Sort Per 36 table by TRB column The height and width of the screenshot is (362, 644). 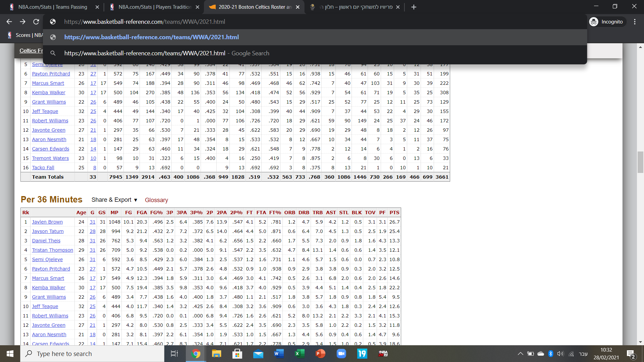(x=318, y=213)
